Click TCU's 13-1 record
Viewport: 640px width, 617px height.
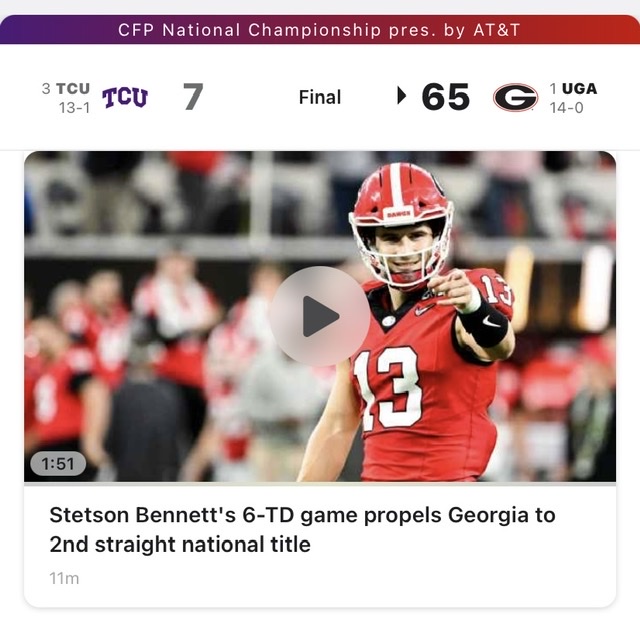click(74, 108)
